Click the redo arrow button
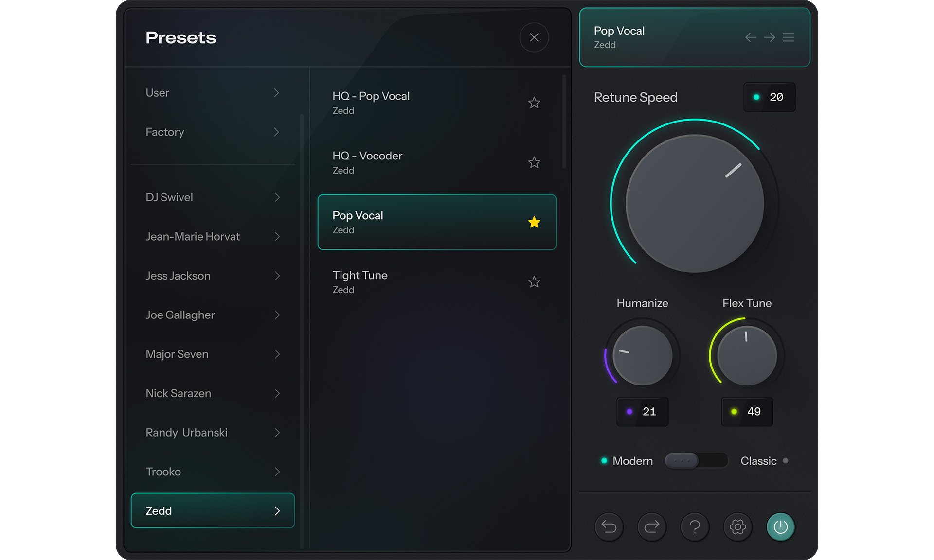 (x=651, y=526)
